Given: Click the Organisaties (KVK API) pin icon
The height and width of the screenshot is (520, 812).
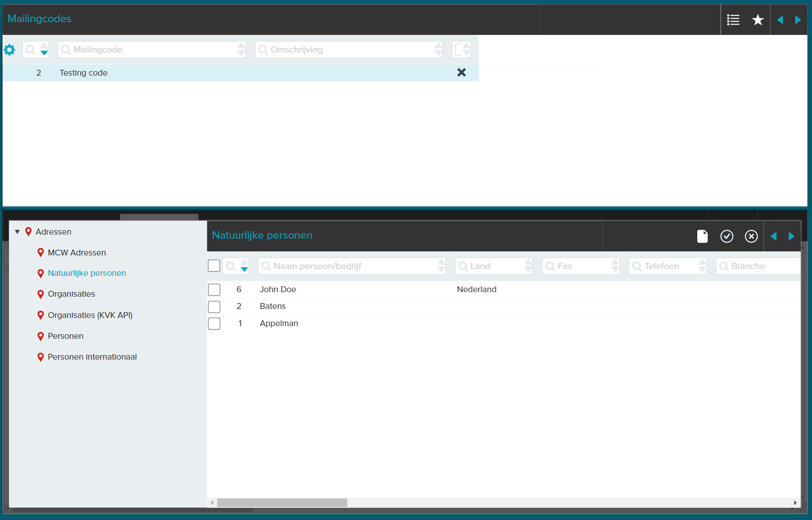Looking at the screenshot, I should tap(40, 315).
